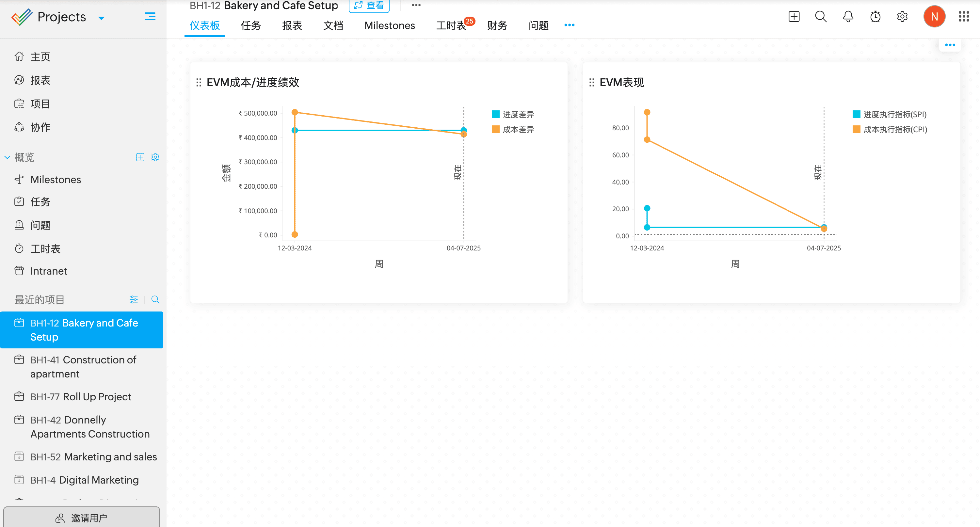Click the global search magnifier icon
This screenshot has width=980, height=527.
821,17
